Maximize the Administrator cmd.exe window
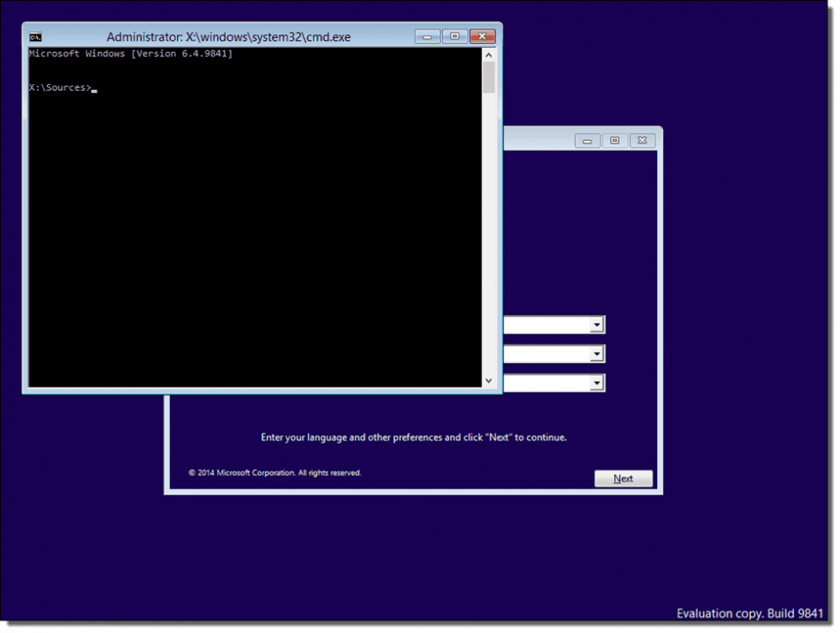The height and width of the screenshot is (633, 840). point(454,36)
